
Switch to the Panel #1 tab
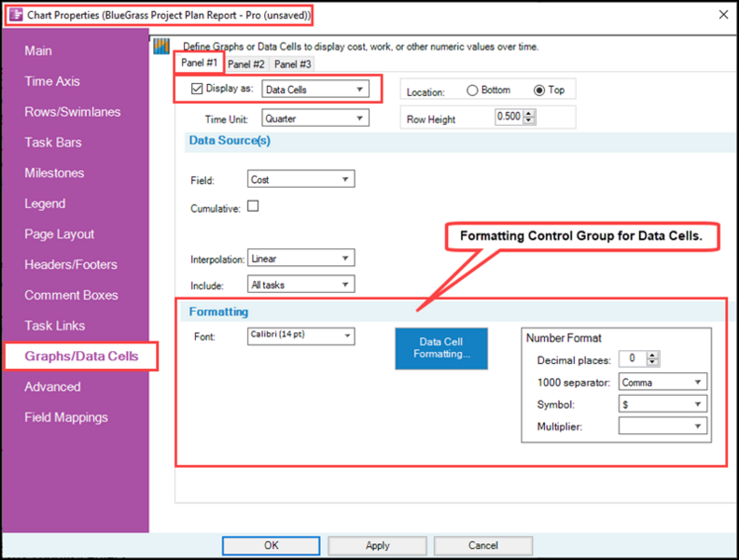tap(199, 63)
